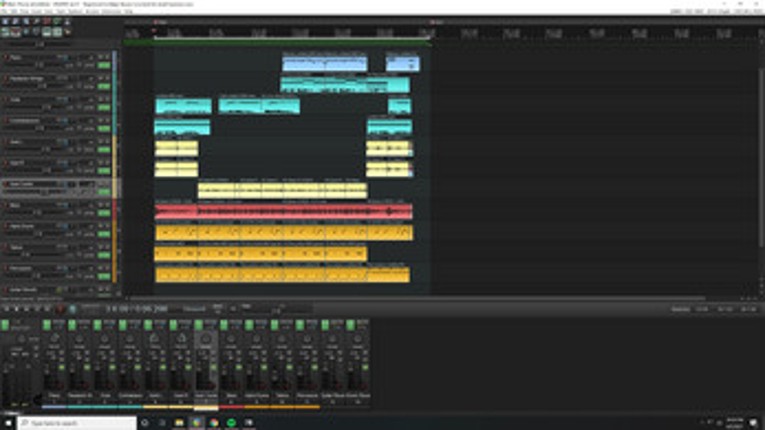Click the horizontal timeline scrollbar
765x430 pixels.
[x=417, y=298]
